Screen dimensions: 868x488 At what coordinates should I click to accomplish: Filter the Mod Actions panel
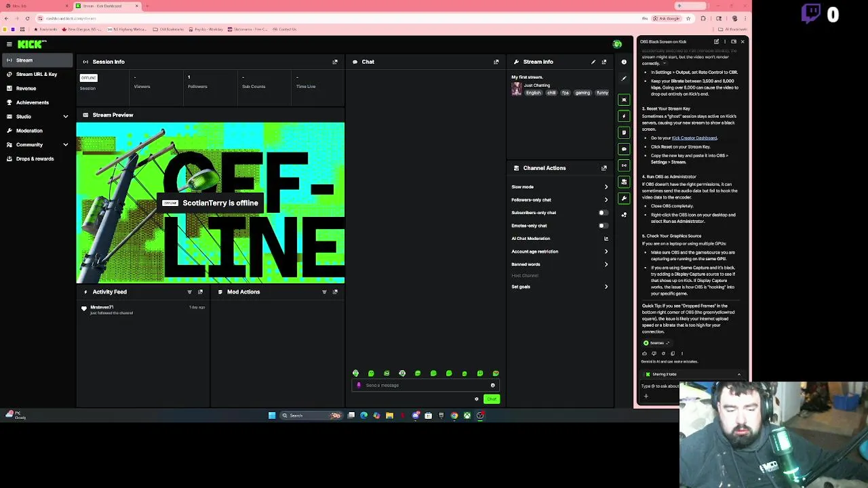(324, 292)
